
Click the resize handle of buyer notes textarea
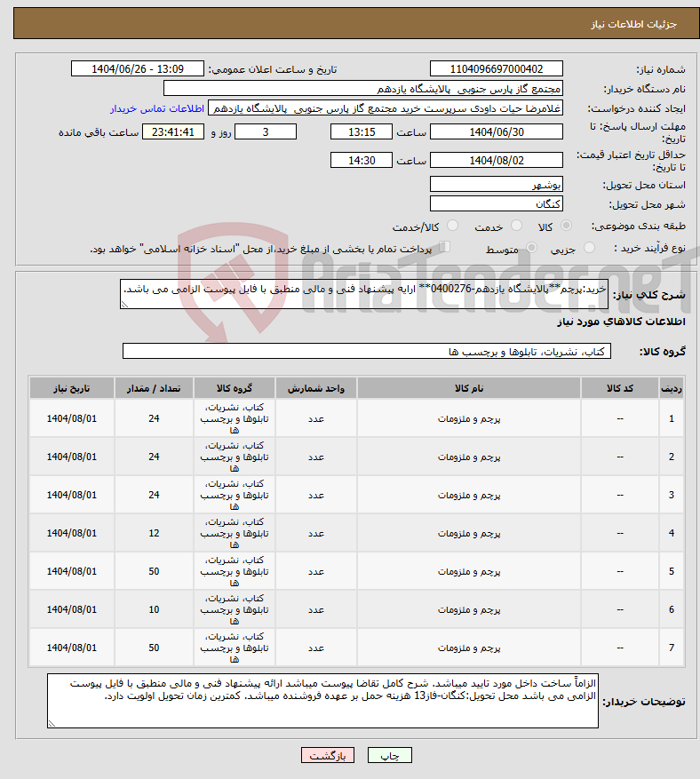point(52,723)
